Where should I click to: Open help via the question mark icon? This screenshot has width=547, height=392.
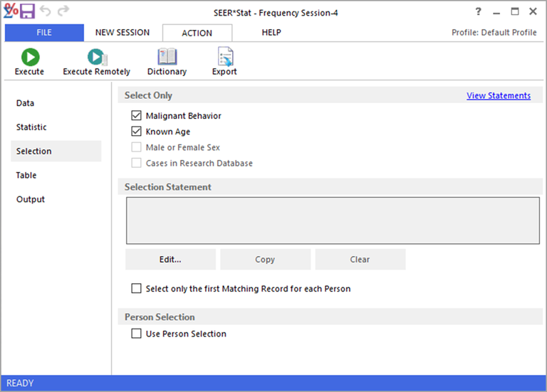478,11
